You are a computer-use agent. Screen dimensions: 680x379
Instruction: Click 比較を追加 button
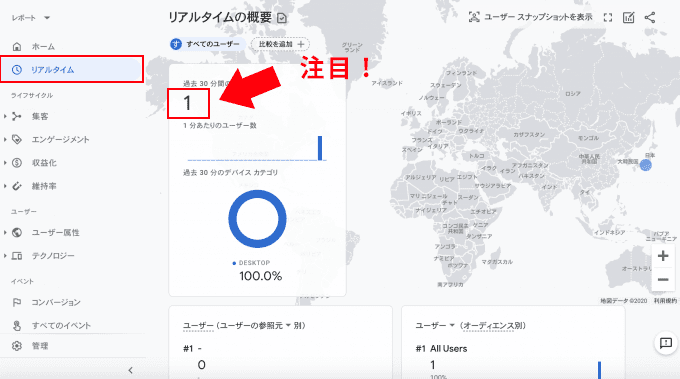(281, 44)
